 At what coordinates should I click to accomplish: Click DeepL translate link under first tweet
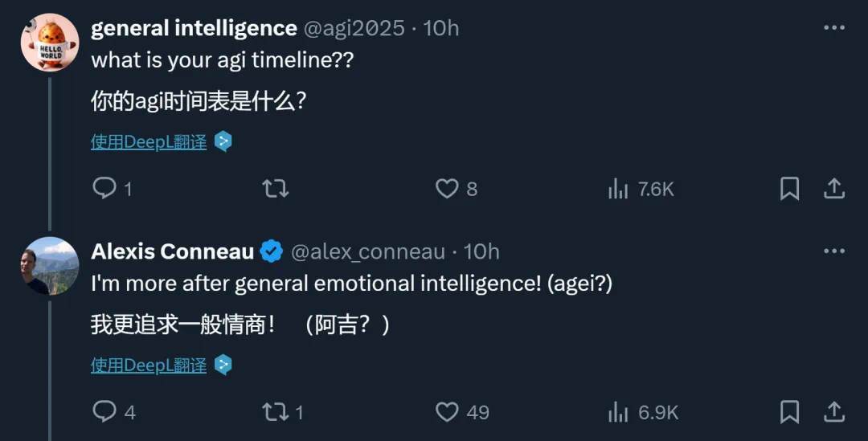tap(149, 142)
